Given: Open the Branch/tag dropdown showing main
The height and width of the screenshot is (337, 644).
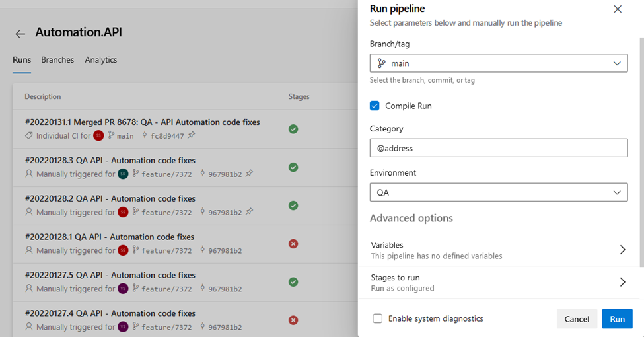Looking at the screenshot, I should pos(499,63).
